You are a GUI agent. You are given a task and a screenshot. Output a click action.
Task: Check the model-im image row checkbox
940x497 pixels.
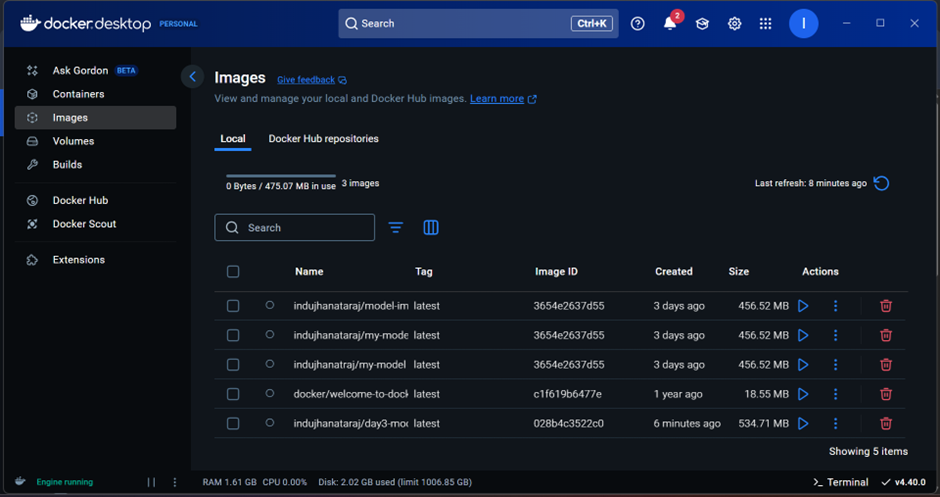[x=233, y=306]
